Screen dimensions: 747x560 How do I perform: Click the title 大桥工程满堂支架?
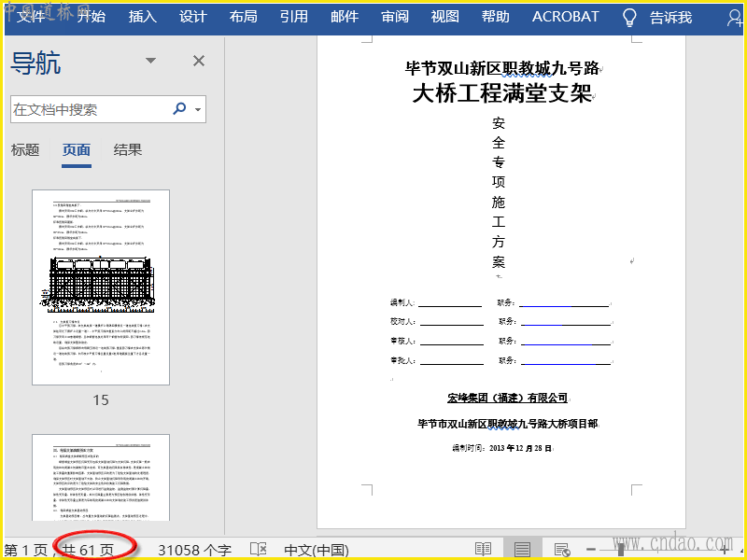pyautogui.click(x=502, y=92)
